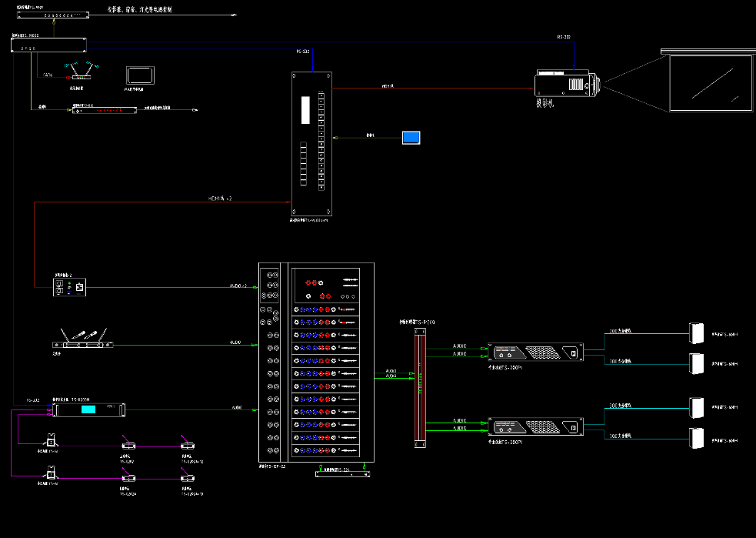Select the bottommost wall speaker symbol

coord(697,438)
